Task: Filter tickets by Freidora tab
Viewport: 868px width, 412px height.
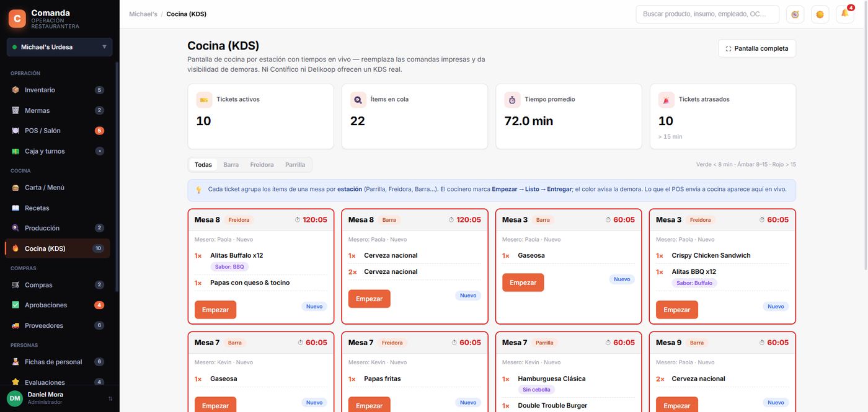Action: [262, 165]
